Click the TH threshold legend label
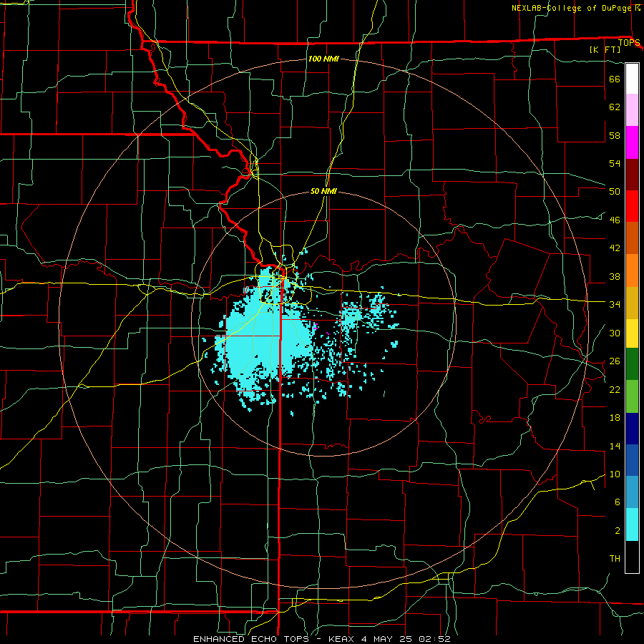Screen dimensions: 644x644 [615, 559]
